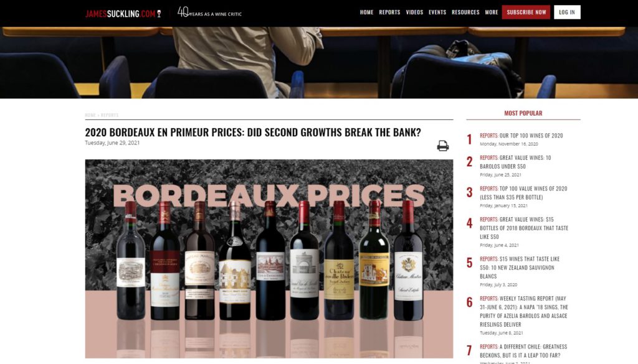
Task: Open the Reports navigation menu item
Action: (x=389, y=12)
